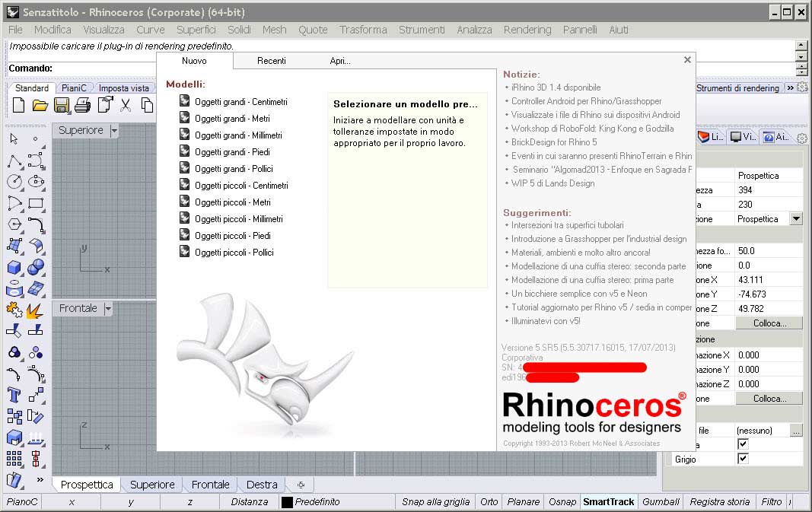Screen dimensions: 812x512
Task: Select the arrow selection tool
Action: (14, 138)
